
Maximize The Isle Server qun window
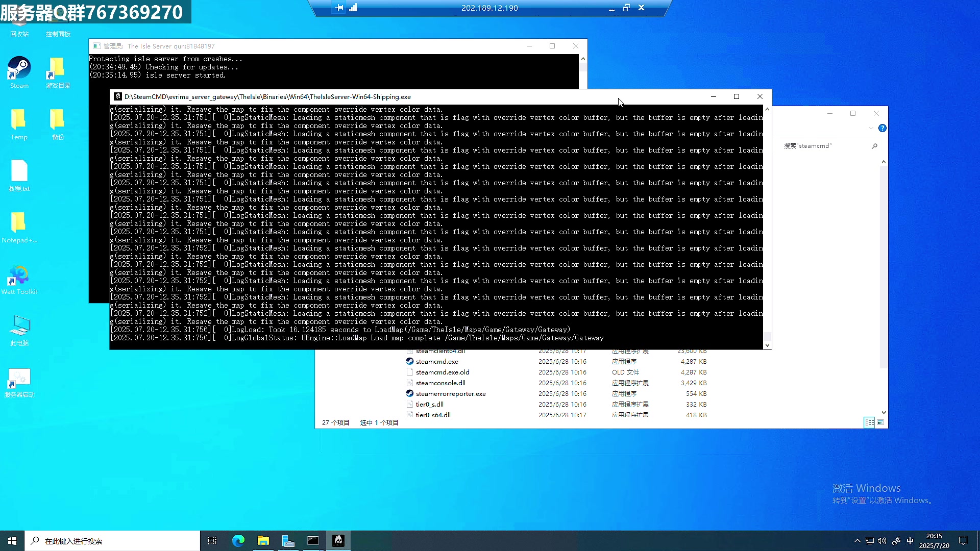552,46
